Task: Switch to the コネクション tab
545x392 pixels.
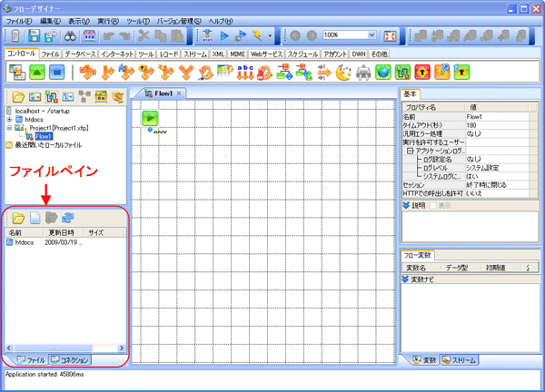Action: [68, 360]
